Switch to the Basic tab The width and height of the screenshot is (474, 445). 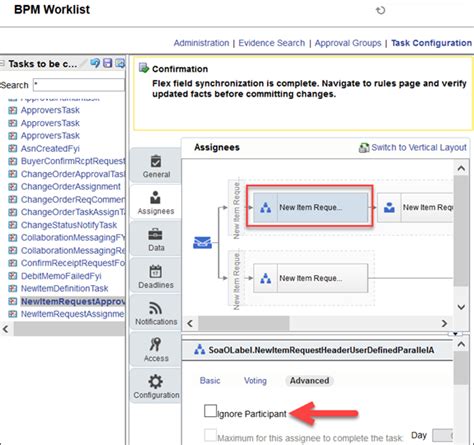click(x=210, y=381)
